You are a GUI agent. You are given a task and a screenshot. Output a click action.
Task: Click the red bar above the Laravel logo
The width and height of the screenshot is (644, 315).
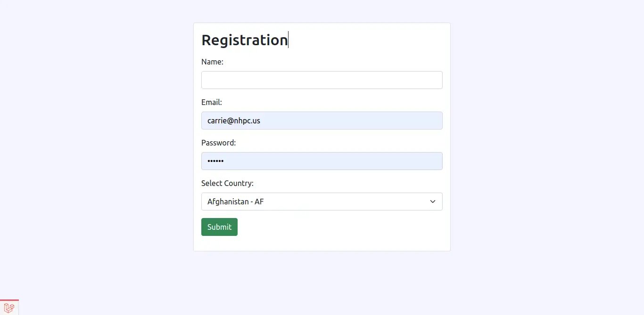coord(9,299)
